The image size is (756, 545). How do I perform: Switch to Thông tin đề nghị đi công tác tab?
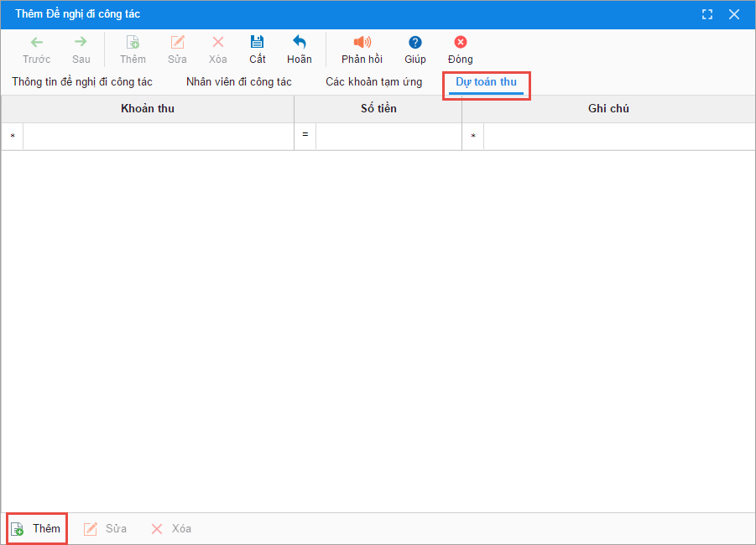tap(82, 82)
